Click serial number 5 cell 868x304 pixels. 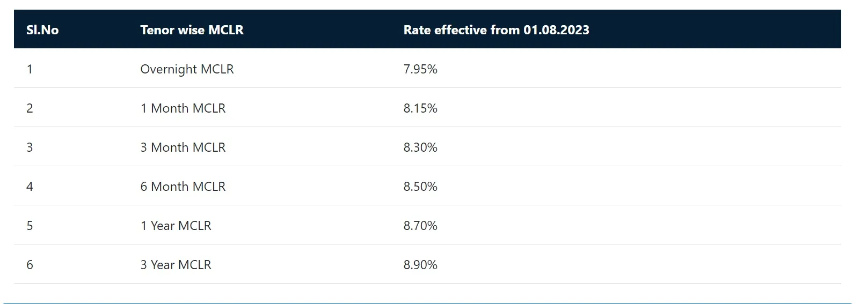click(30, 226)
